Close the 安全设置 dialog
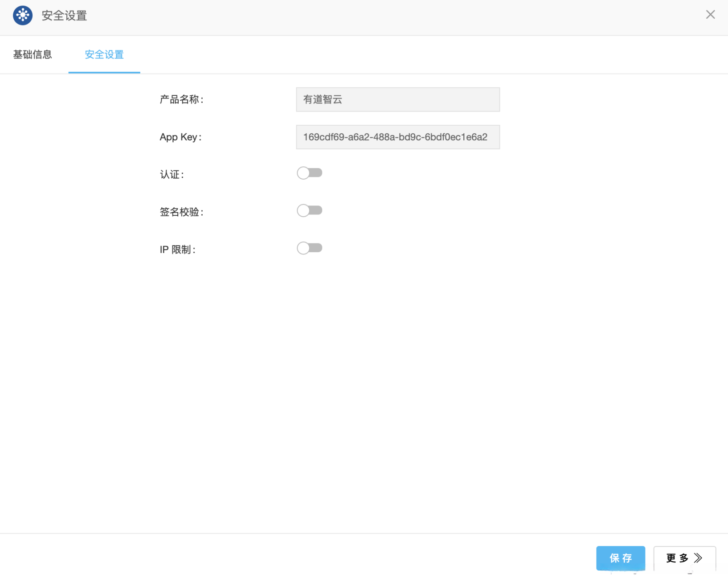The image size is (728, 579). (710, 14)
